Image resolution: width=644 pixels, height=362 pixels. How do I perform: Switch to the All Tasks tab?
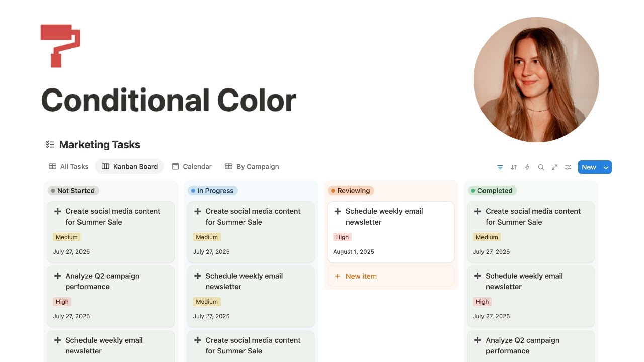(x=68, y=167)
